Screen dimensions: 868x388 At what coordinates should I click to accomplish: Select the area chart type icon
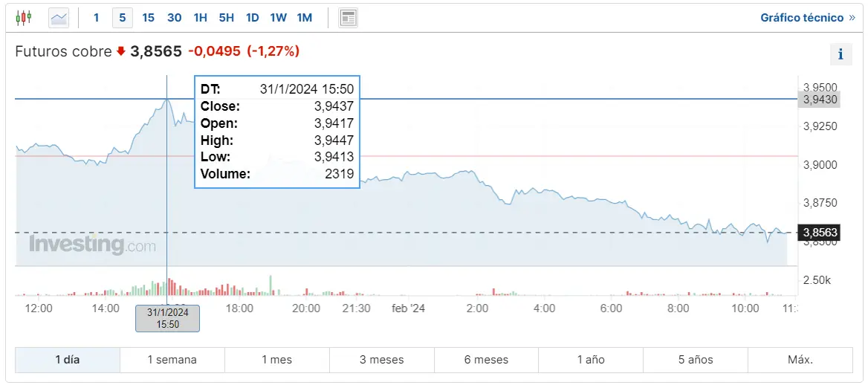[59, 17]
